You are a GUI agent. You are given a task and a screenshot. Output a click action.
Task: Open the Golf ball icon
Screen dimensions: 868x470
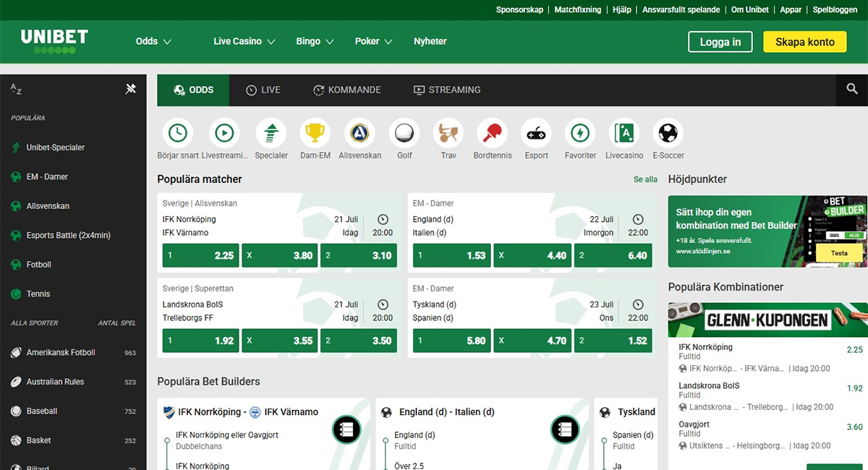coord(404,133)
